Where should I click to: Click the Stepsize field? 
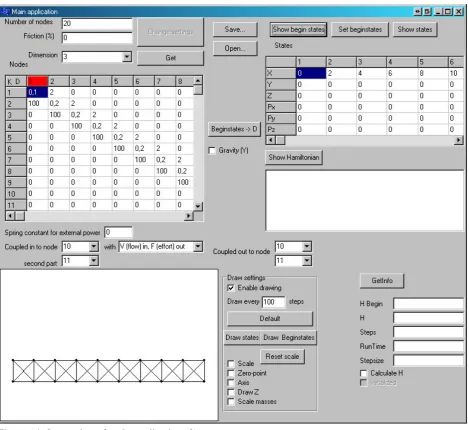click(429, 361)
